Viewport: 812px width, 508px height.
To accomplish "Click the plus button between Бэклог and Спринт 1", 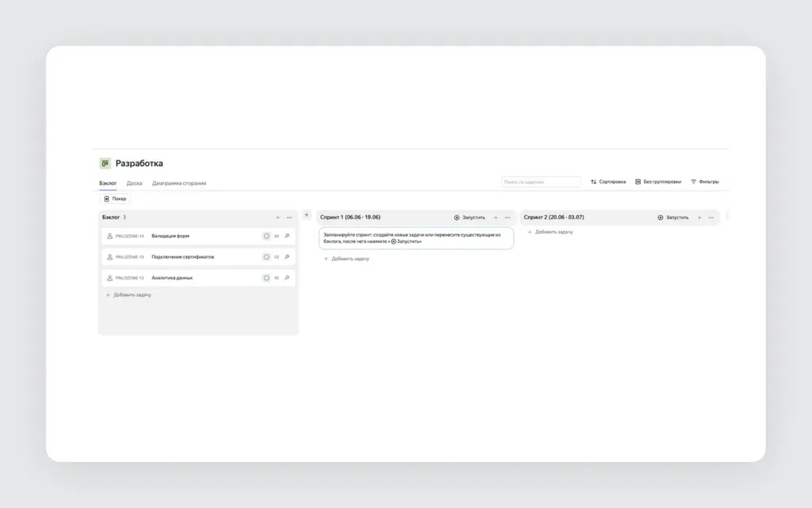I will pos(307,214).
